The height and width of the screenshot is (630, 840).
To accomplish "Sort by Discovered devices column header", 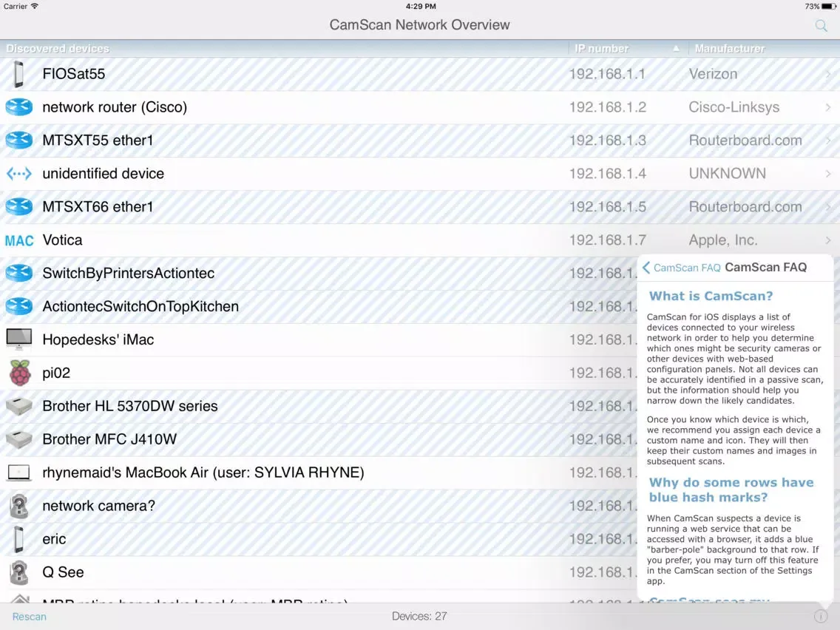I will (x=58, y=49).
